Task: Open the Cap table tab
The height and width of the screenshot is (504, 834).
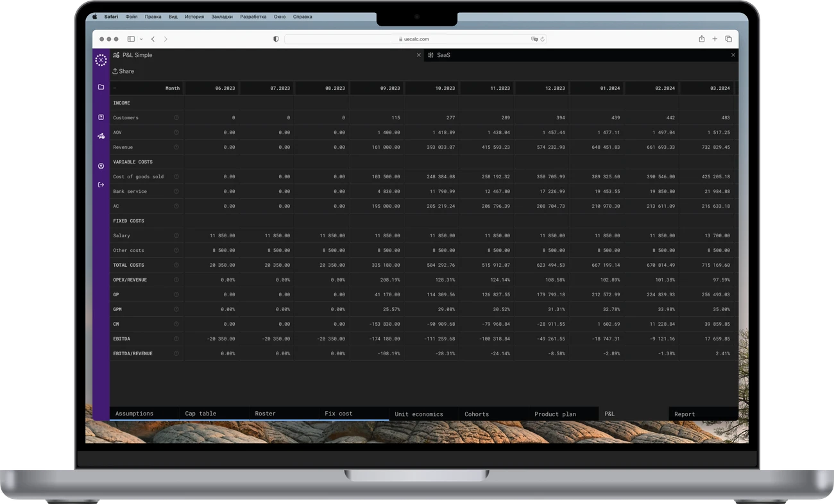Action: 201,414
